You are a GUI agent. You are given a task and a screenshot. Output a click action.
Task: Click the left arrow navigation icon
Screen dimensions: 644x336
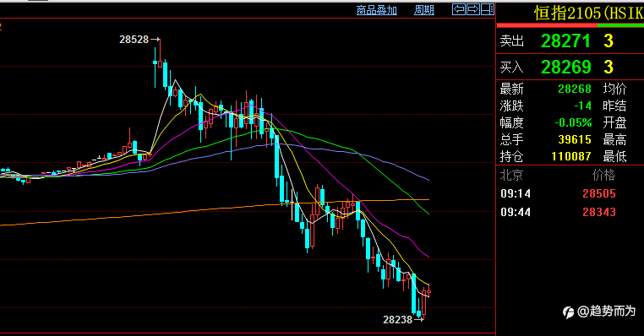(x=459, y=9)
